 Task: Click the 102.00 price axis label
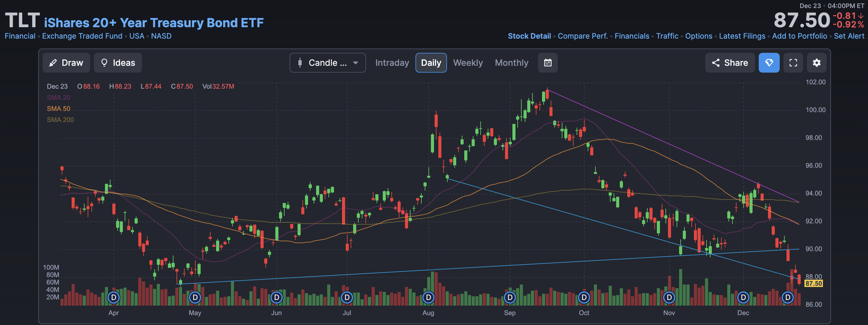[816, 82]
